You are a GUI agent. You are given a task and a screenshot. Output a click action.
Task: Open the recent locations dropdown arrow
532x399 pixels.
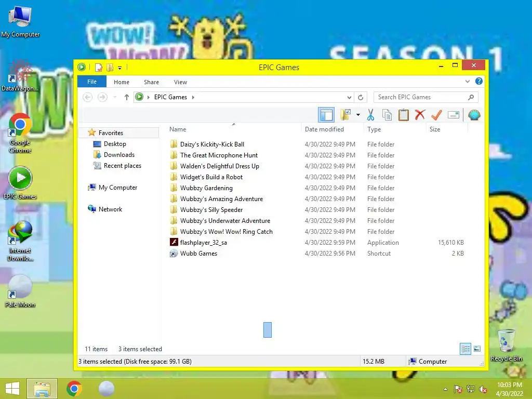115,97
